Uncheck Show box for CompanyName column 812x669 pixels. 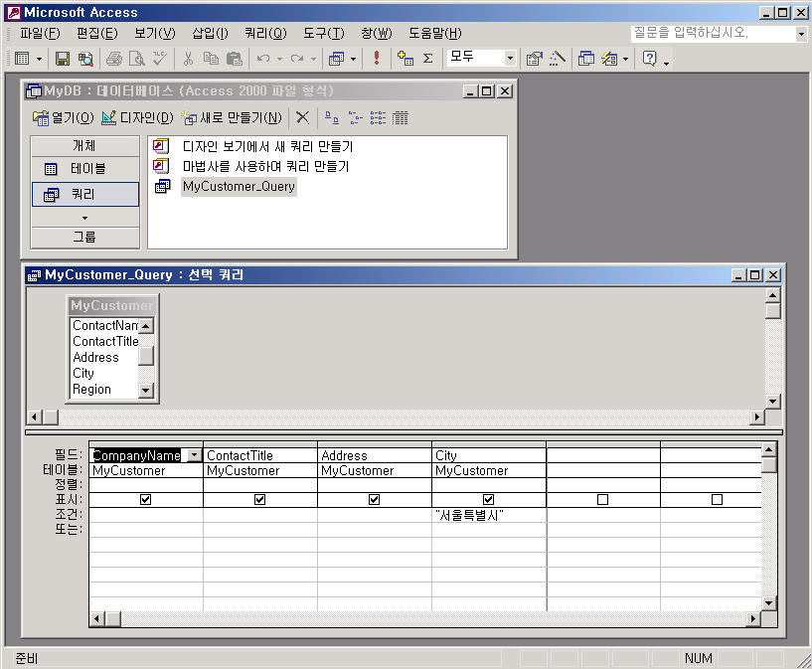coord(145,500)
